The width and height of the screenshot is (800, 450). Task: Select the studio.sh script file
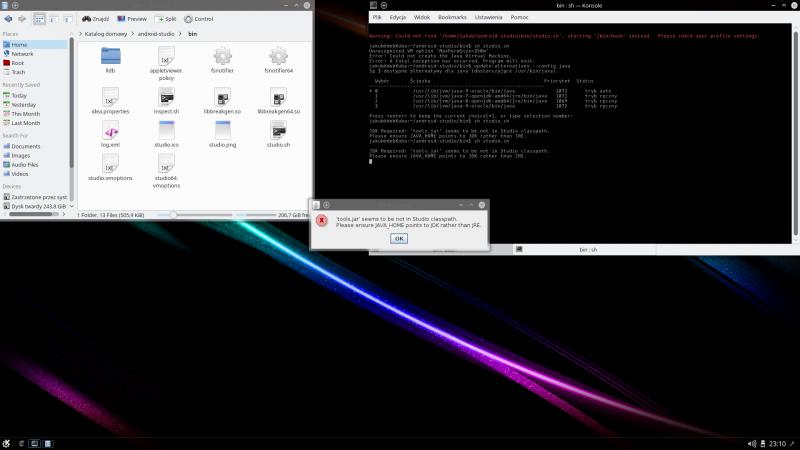click(278, 132)
